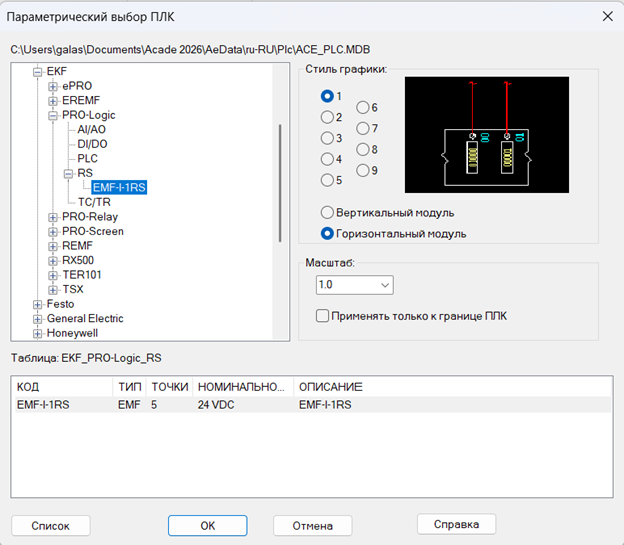This screenshot has width=624, height=545.
Task: Select the PRO-Relay tree label
Action: 90,217
